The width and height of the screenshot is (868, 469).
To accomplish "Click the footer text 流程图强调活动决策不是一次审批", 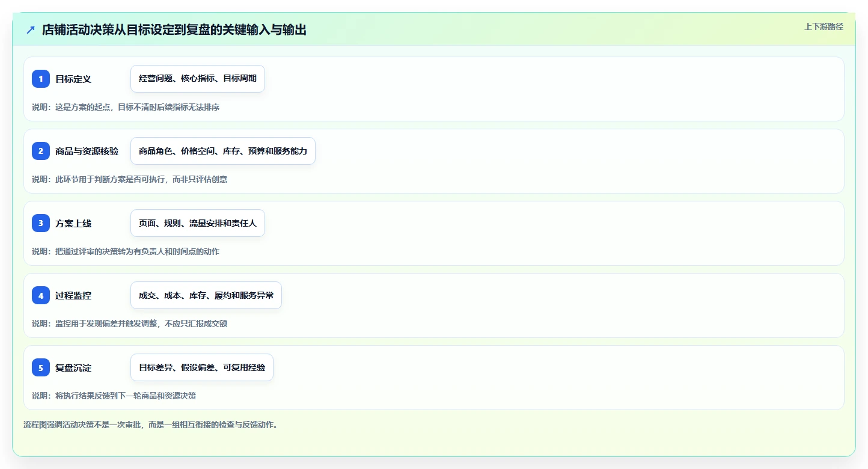I will [150, 425].
